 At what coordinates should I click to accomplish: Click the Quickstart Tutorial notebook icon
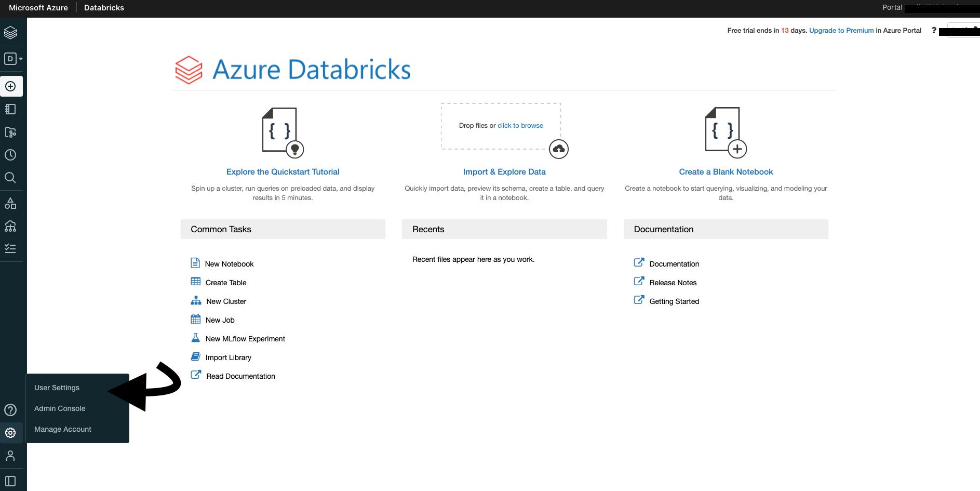pos(283,132)
